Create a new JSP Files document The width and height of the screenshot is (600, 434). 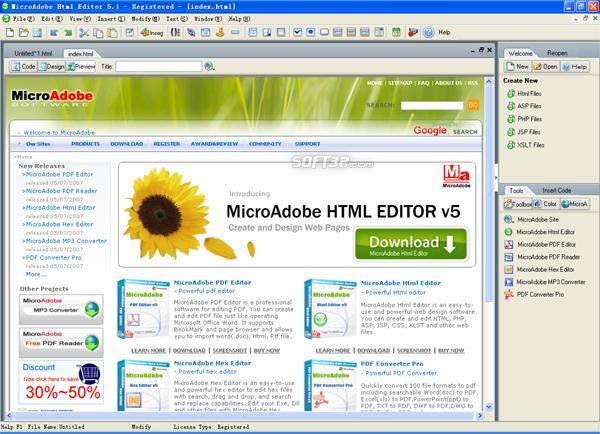point(524,132)
